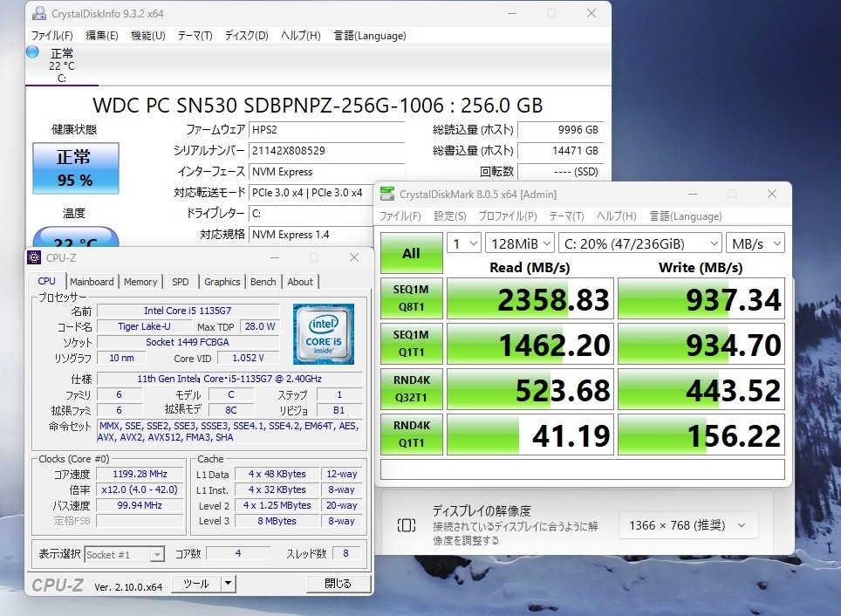
Task: Switch to the Memory tab in CPU-Z
Action: (x=140, y=282)
